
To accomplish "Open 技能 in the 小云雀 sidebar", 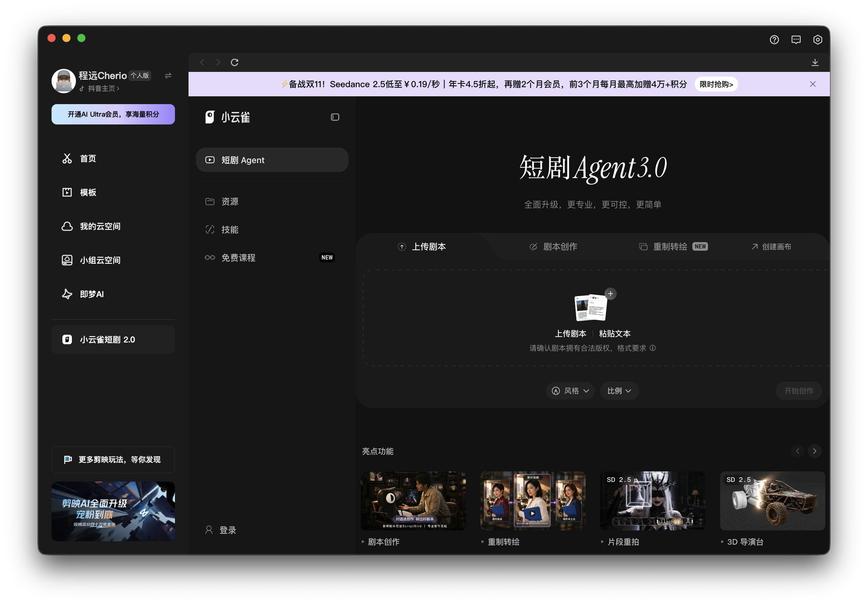I will point(272,230).
